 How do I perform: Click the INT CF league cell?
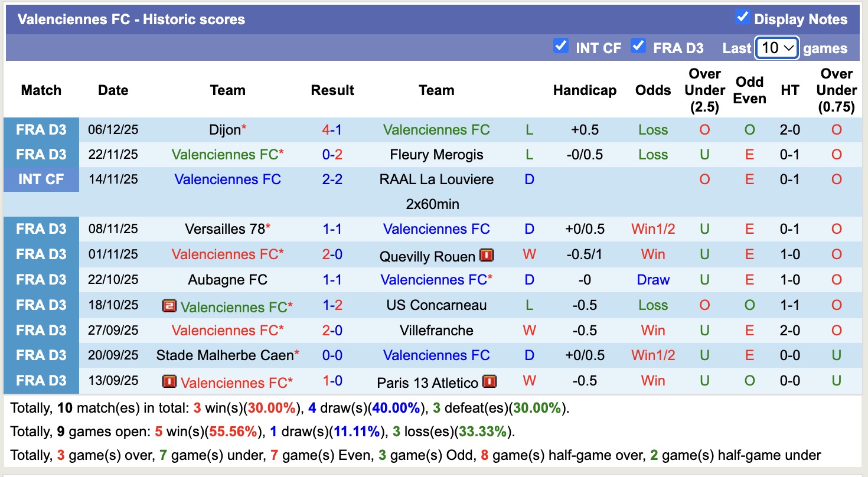point(41,179)
